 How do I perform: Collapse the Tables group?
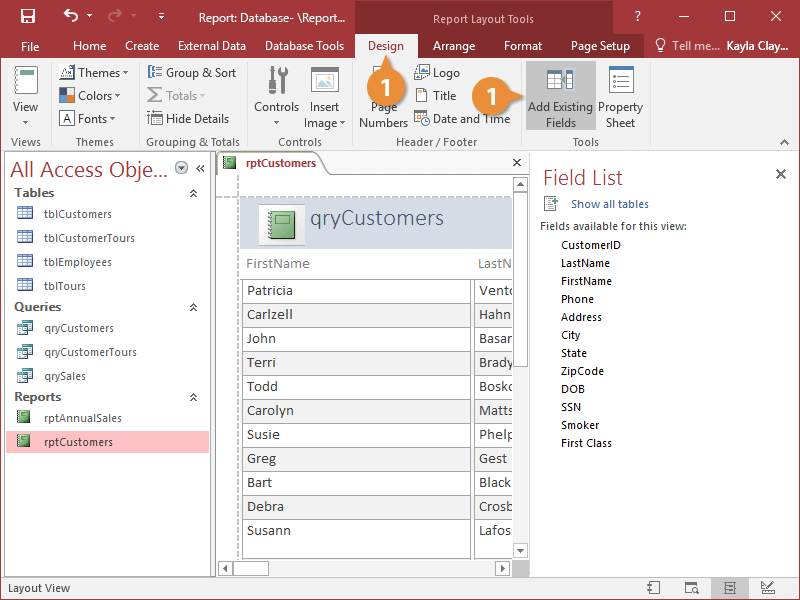tap(193, 193)
